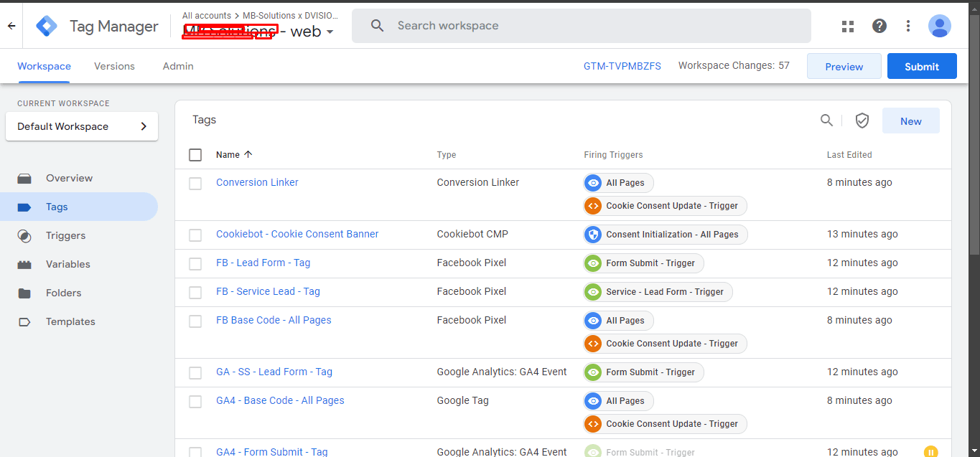This screenshot has width=980, height=457.
Task: Click the Variables sidebar icon
Action: tap(24, 264)
